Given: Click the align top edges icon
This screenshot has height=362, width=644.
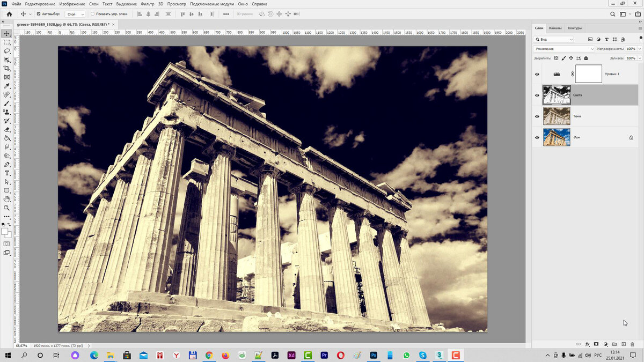Looking at the screenshot, I should pos(183,14).
